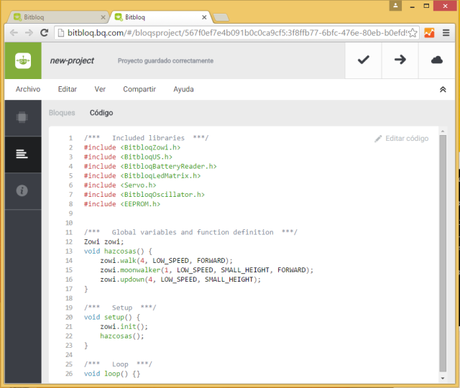The image size is (460, 388).
Task: Close the active Bitbloq browser tab
Action: (x=204, y=17)
